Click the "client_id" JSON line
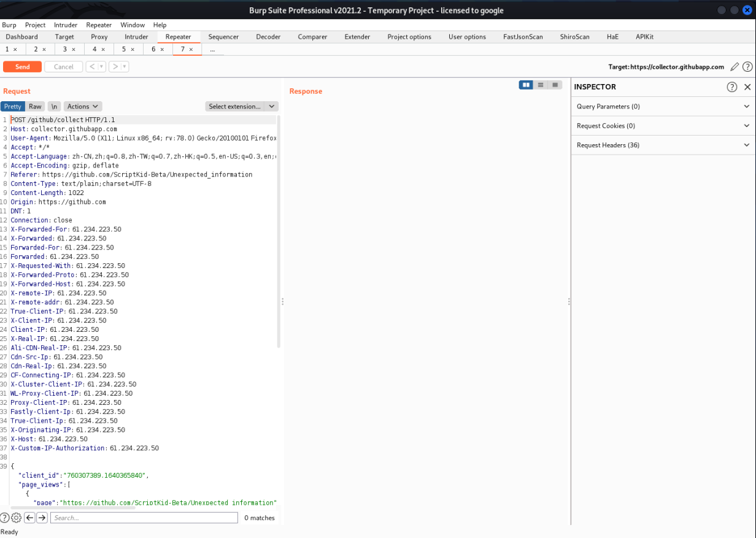Viewport: 756px width, 538px height. (83, 475)
